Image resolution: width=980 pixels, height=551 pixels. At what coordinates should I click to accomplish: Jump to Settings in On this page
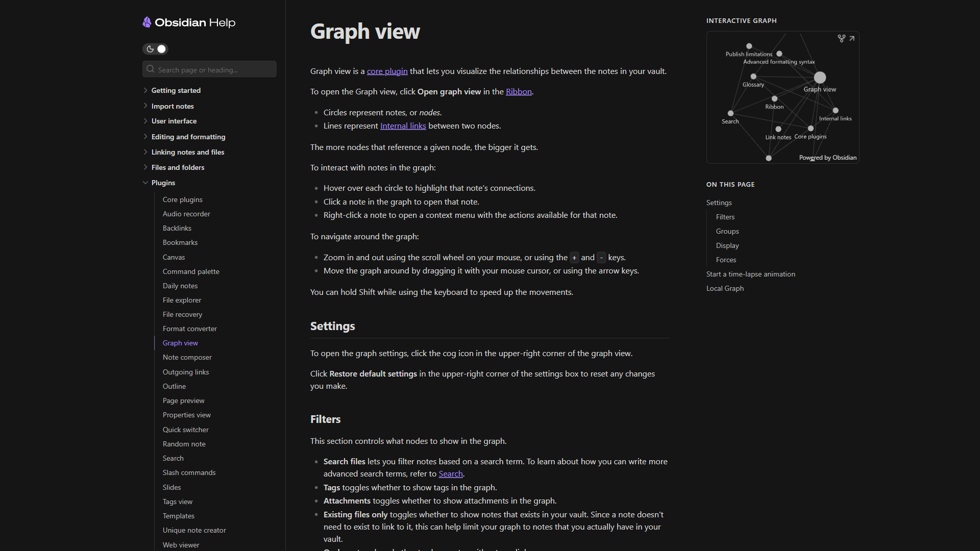pyautogui.click(x=719, y=203)
